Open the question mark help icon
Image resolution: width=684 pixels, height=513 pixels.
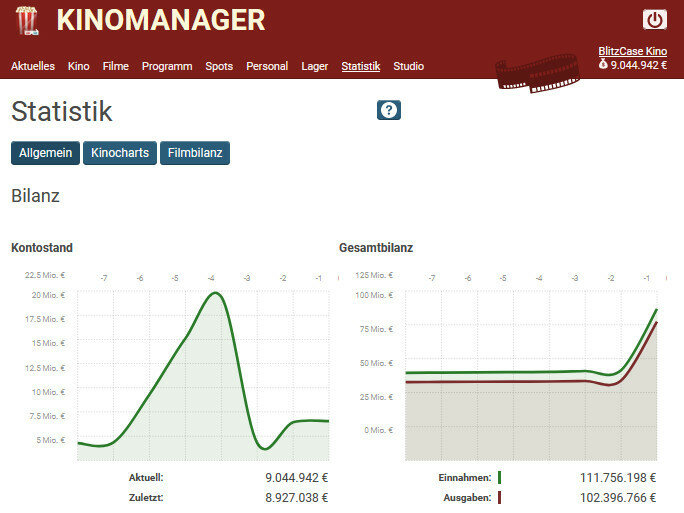point(389,110)
